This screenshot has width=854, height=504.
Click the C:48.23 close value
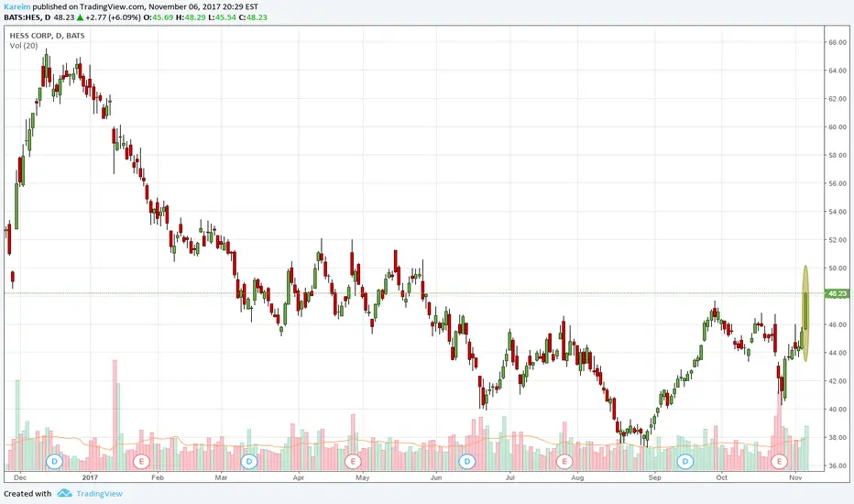[x=253, y=17]
